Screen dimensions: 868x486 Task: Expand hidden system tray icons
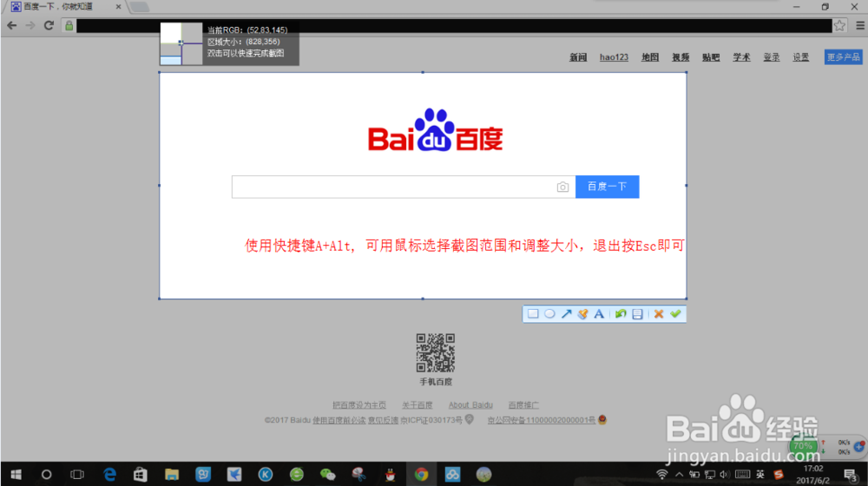[x=679, y=475]
